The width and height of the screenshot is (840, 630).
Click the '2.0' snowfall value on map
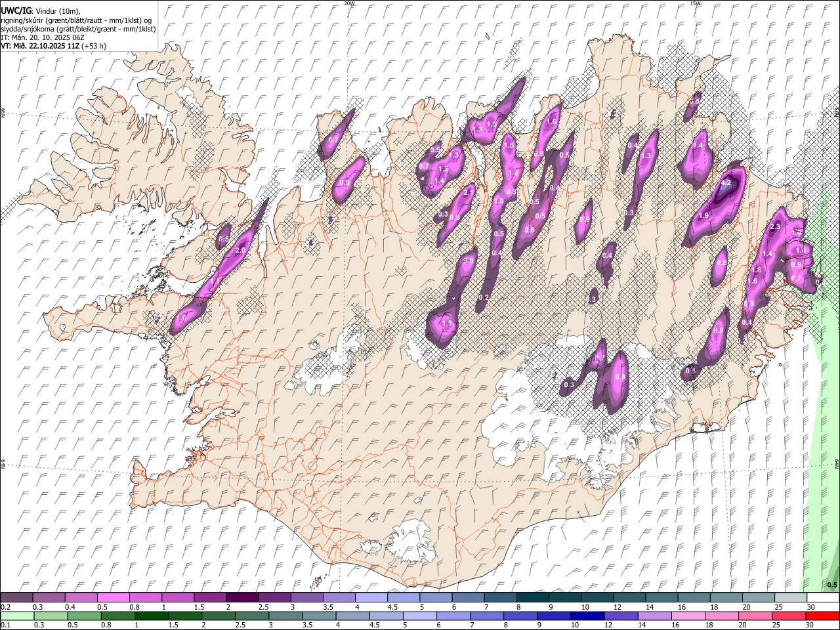(240, 251)
